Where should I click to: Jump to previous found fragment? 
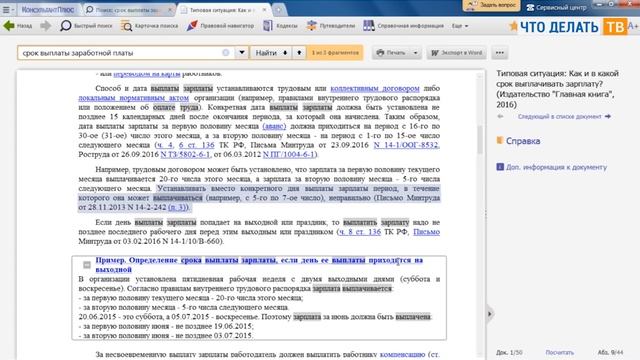click(x=299, y=53)
